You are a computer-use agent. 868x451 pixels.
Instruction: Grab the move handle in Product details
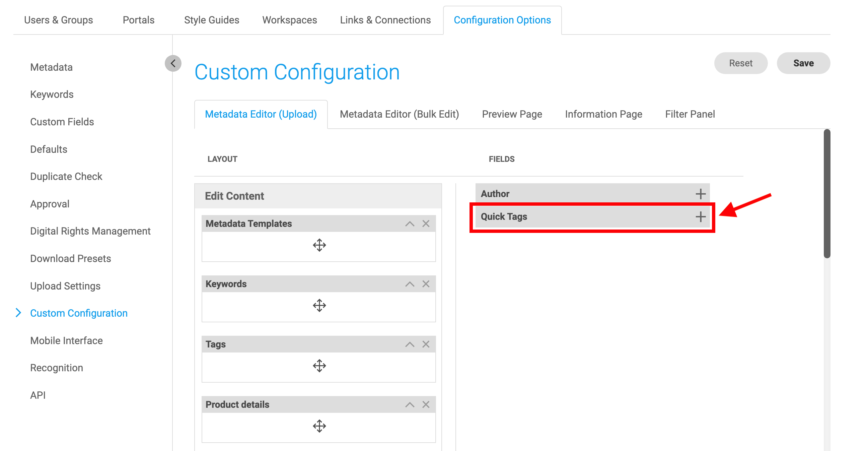319,426
